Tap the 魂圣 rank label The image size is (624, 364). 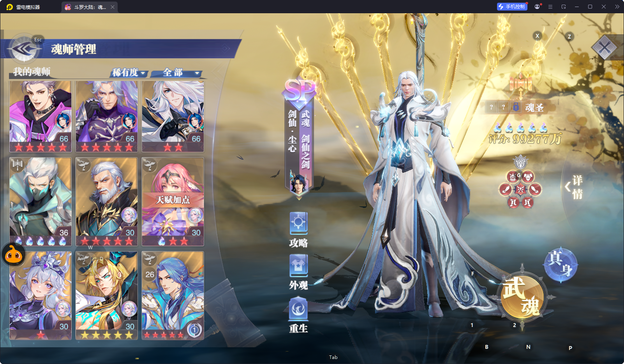[x=534, y=107]
